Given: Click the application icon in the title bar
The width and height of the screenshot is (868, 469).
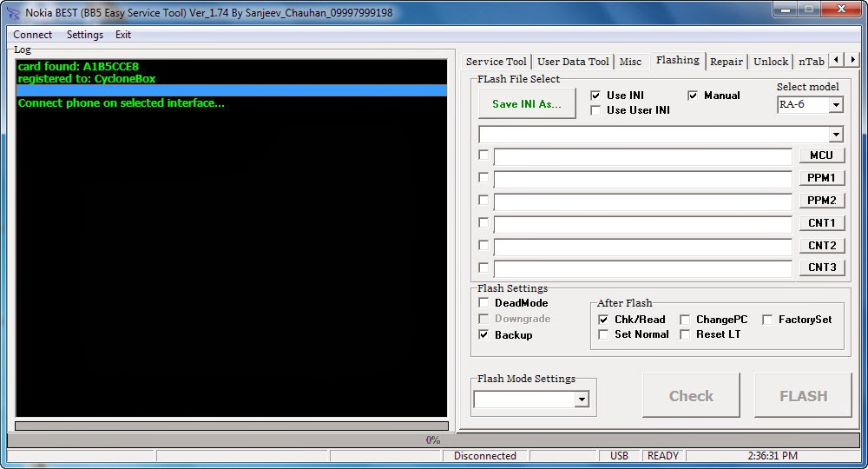Looking at the screenshot, I should pos(12,12).
